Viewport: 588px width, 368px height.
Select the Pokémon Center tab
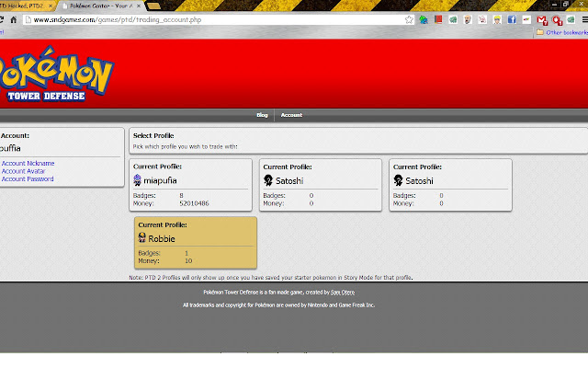click(100, 6)
